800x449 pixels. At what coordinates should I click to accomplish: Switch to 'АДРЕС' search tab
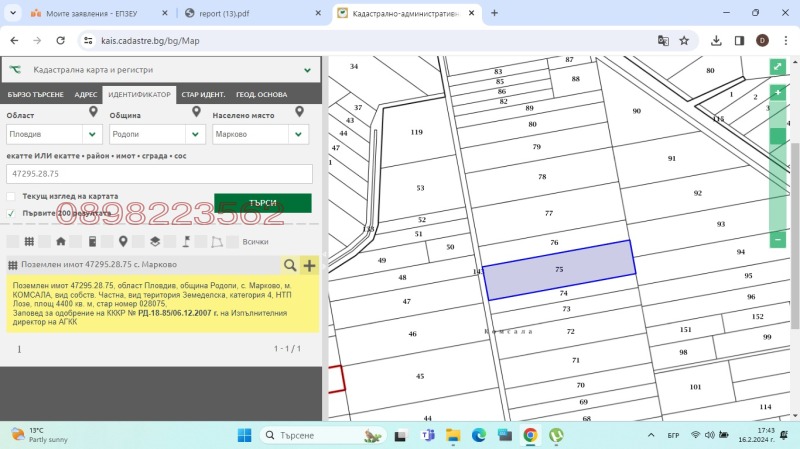(x=86, y=94)
